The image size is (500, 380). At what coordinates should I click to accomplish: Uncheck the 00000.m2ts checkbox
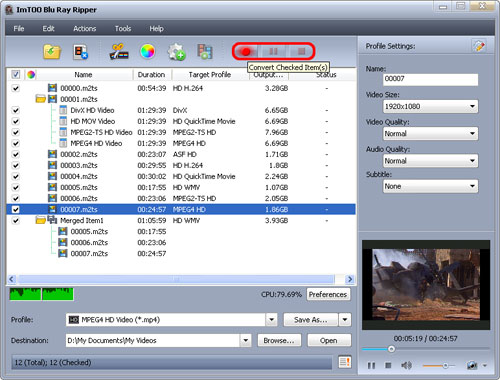pyautogui.click(x=16, y=88)
